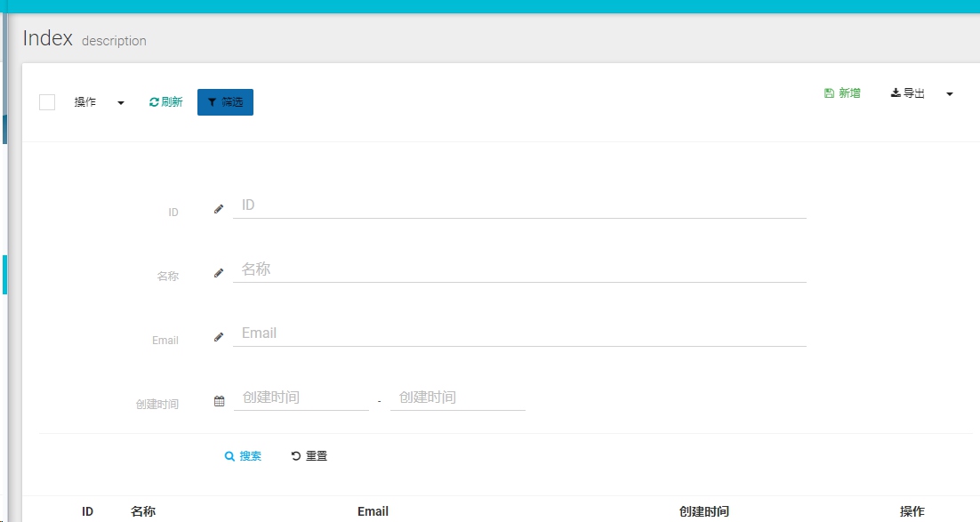Click the calendar icon beside 创建时间
The height and width of the screenshot is (522, 980).
pos(219,401)
